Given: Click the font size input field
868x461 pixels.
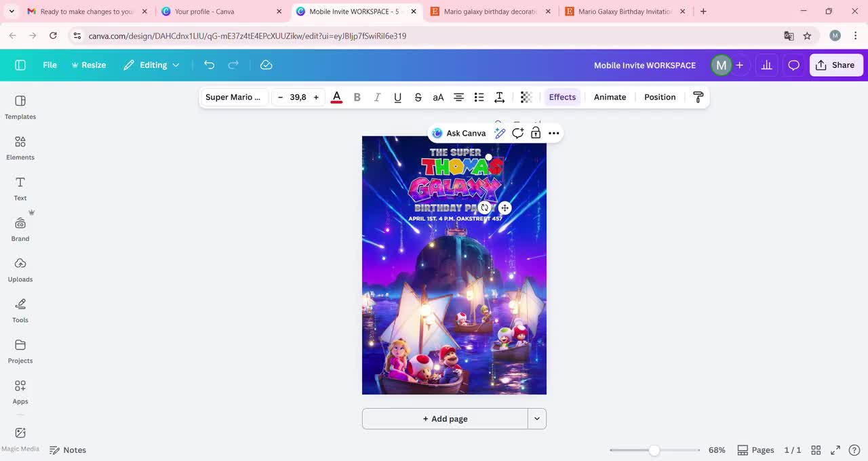Looking at the screenshot, I should [x=298, y=97].
